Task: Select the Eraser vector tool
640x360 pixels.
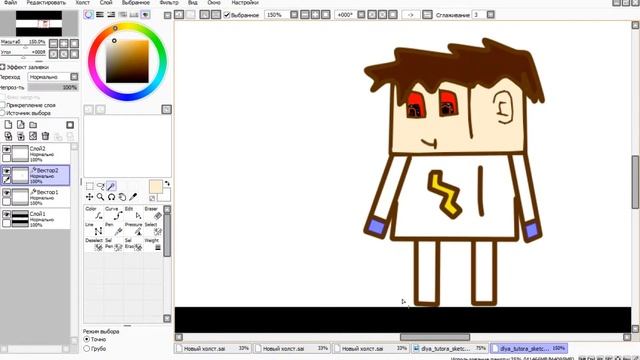Action: pyautogui.click(x=154, y=213)
